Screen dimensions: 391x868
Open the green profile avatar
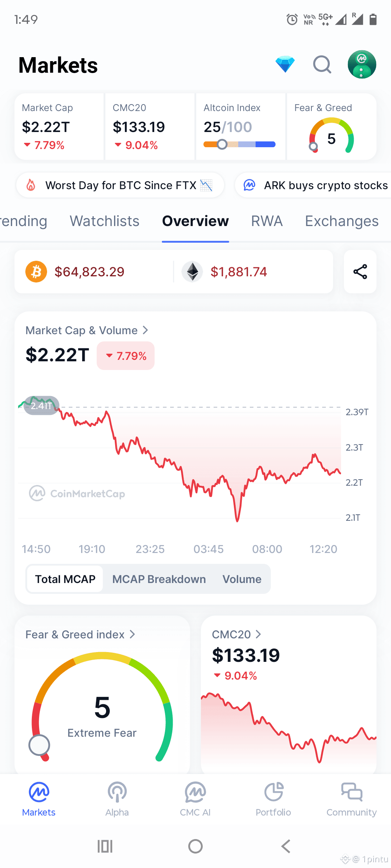[x=362, y=64]
